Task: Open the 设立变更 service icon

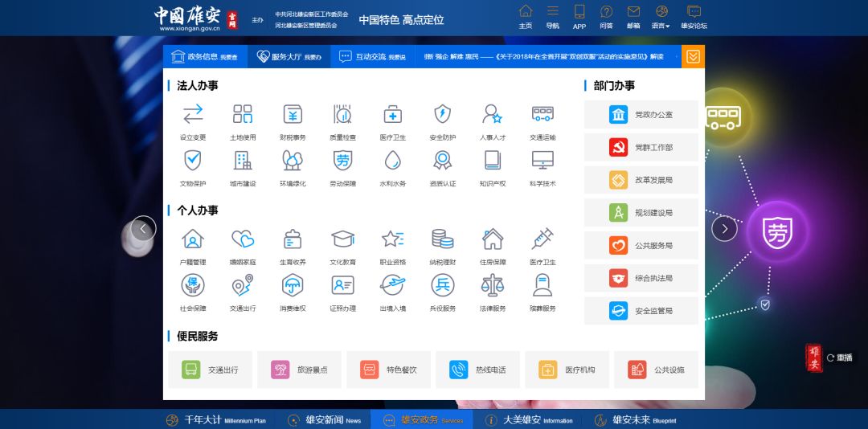Action: click(x=193, y=114)
